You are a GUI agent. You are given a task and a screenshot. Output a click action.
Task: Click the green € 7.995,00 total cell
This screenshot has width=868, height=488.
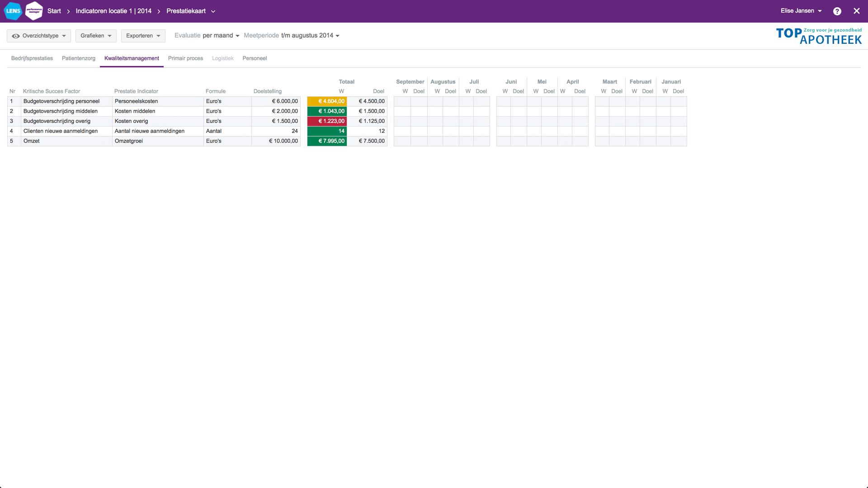[x=327, y=141]
